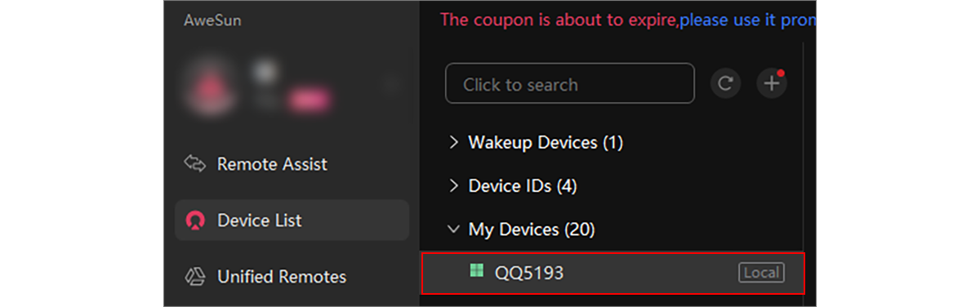Collapse the My Devices chevron
This screenshot has height=307, width=980.
pyautogui.click(x=454, y=230)
